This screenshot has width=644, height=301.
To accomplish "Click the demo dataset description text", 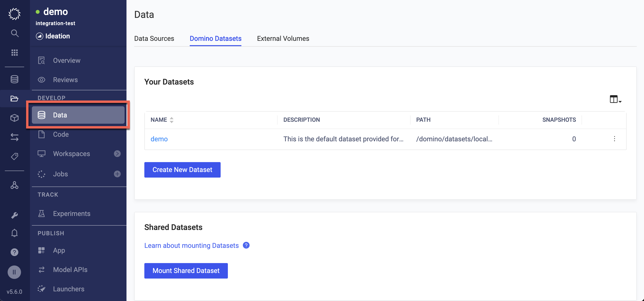I will click(343, 139).
